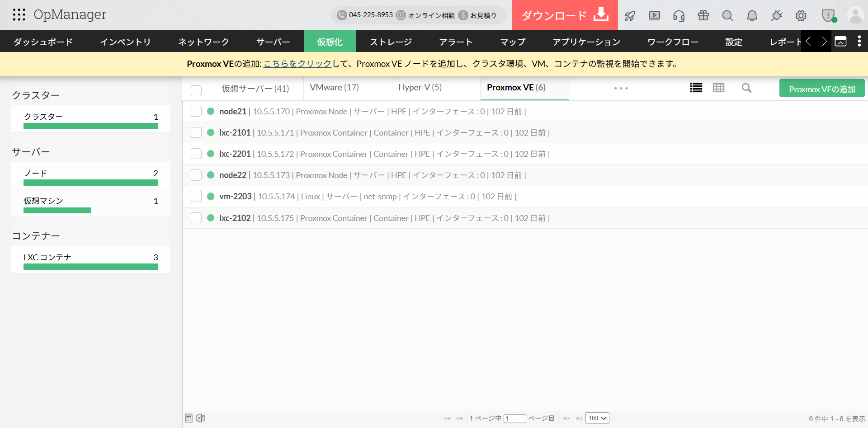Screen dimensions: 868x428
Task: Click the クラスター green count bar
Action: [90, 127]
